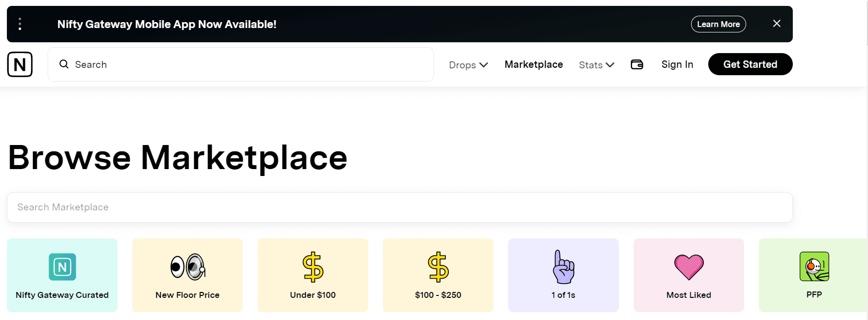Dismiss the mobile app banner
This screenshot has height=320, width=868.
pyautogui.click(x=777, y=24)
